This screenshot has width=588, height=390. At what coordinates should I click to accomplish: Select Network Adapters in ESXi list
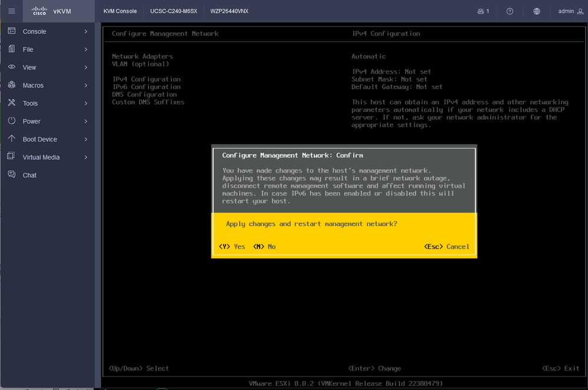(142, 57)
